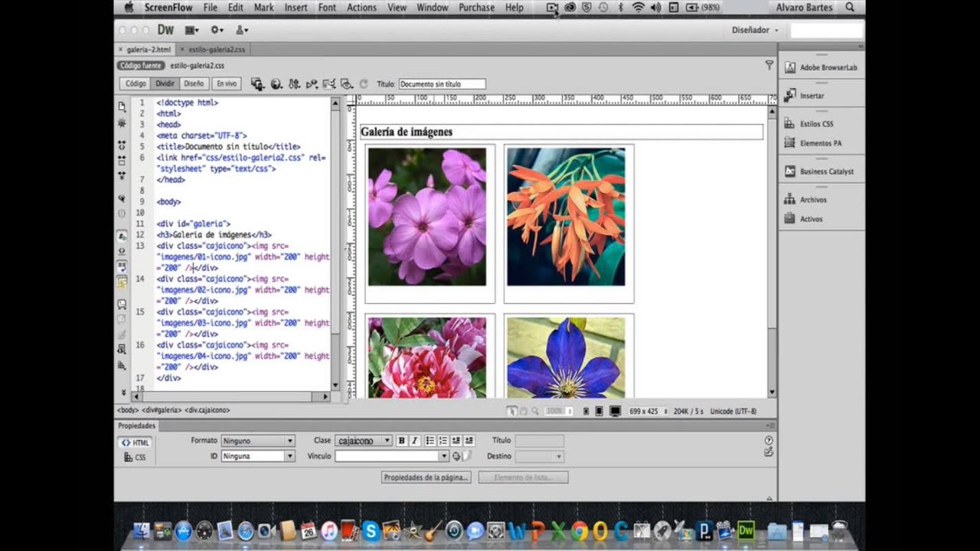980x551 pixels.
Task: Click the refresh design view icon
Action: click(x=364, y=84)
